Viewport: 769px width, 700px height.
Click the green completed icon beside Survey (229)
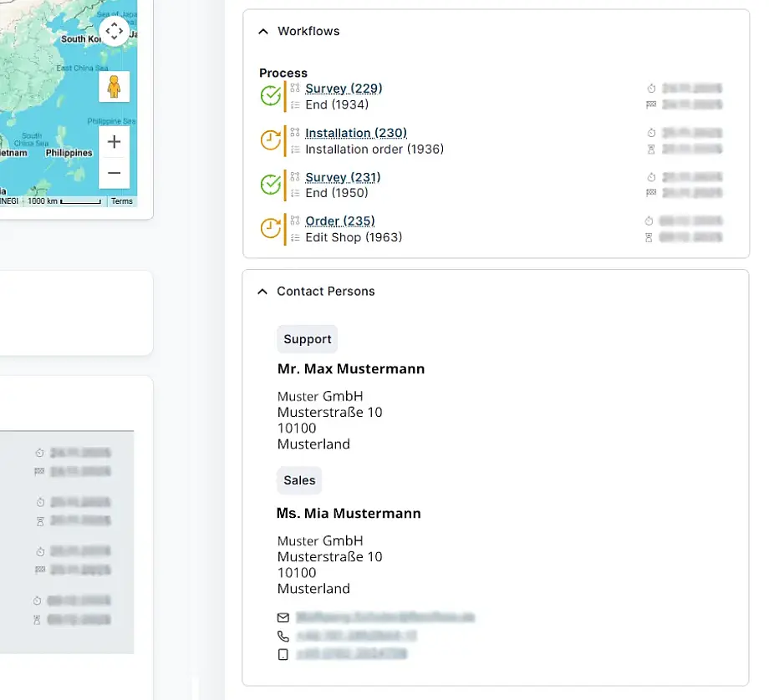click(270, 95)
